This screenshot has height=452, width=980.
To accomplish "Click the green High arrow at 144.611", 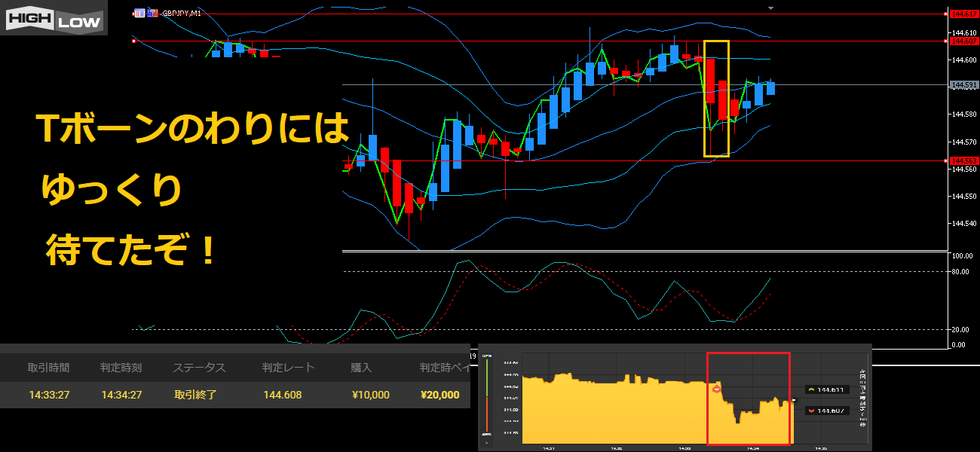I will point(811,389).
